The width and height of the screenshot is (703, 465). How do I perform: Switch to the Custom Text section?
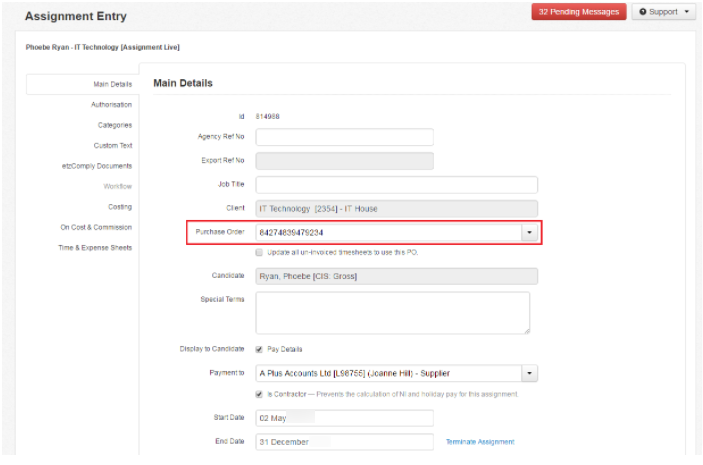(x=113, y=145)
